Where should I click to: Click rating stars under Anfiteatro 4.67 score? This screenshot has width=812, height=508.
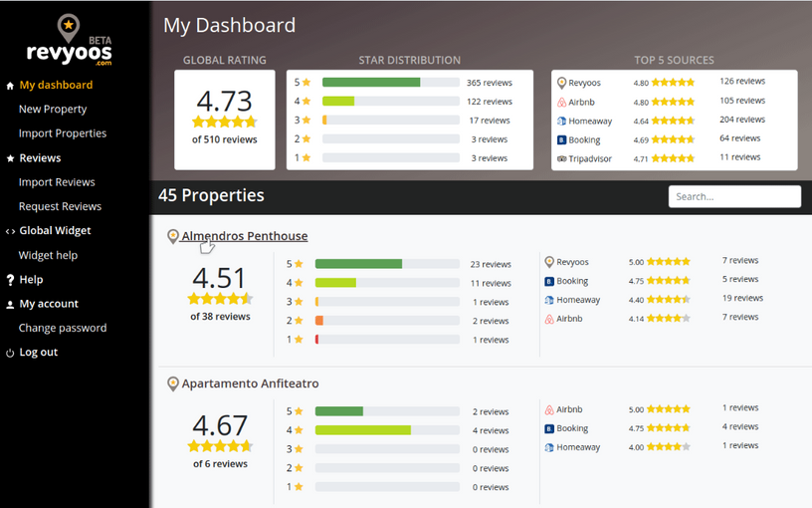[x=220, y=446]
